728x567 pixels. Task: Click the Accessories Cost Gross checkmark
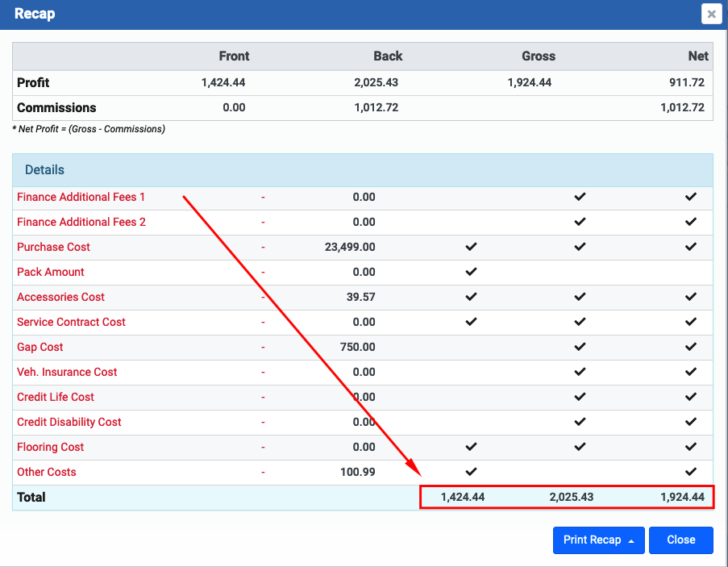click(691, 296)
